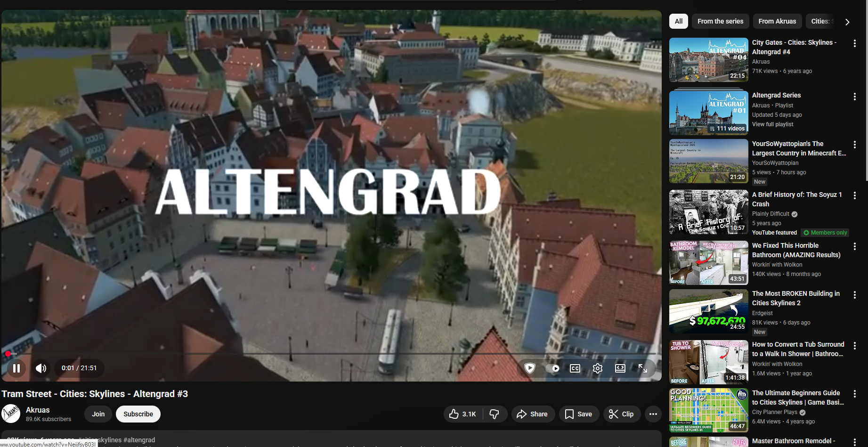Enter fullscreen mode
The image size is (868, 447).
click(643, 368)
